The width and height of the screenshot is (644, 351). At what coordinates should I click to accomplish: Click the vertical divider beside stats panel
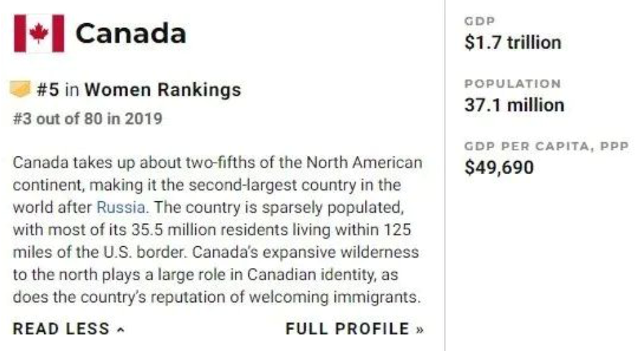pyautogui.click(x=445, y=175)
